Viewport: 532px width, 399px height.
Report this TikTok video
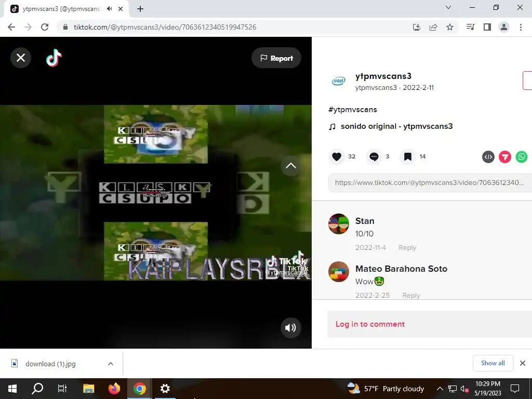276,58
